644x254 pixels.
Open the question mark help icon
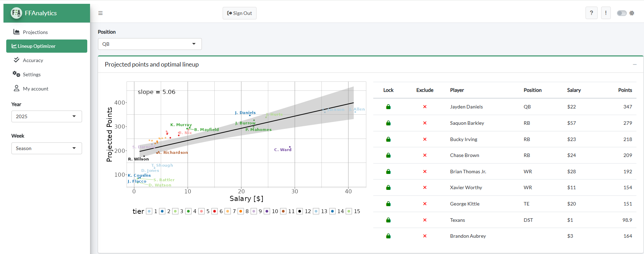[591, 13]
